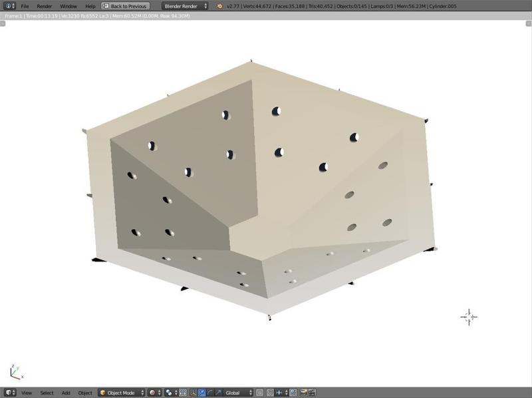
Task: Select the pivot point icon
Action: click(x=168, y=393)
